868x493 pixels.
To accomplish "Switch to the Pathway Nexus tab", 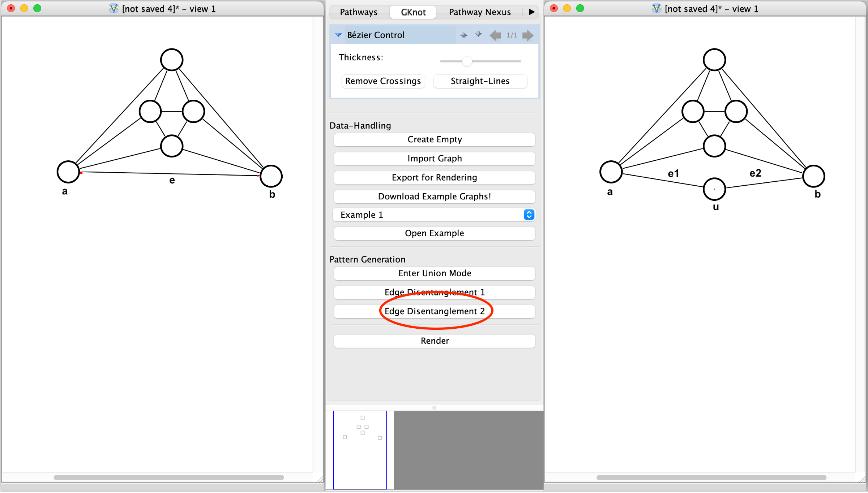I will click(479, 12).
